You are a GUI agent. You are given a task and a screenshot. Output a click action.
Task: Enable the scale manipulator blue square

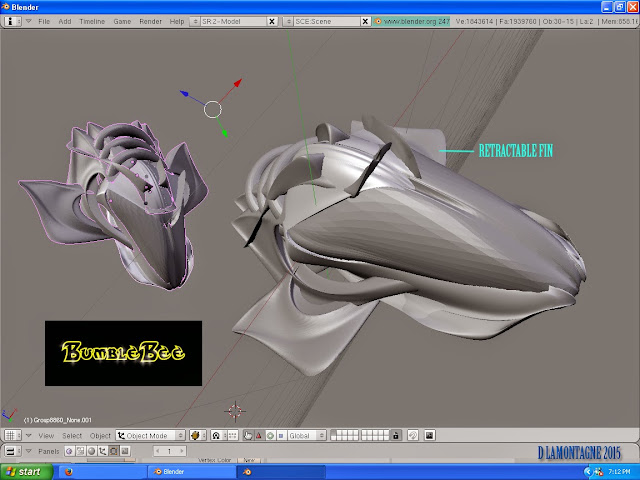click(281, 436)
